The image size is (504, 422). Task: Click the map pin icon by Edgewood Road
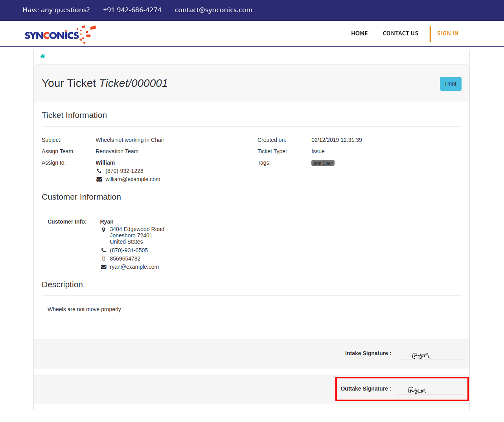pos(104,230)
